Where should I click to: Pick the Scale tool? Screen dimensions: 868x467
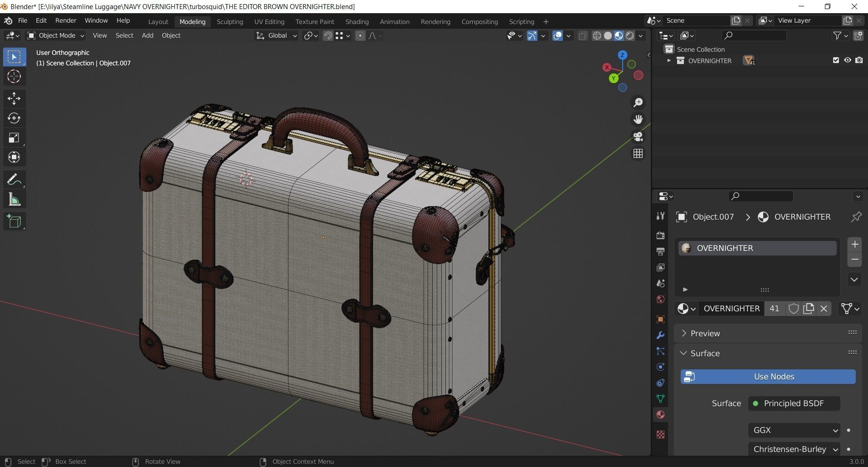pos(14,138)
